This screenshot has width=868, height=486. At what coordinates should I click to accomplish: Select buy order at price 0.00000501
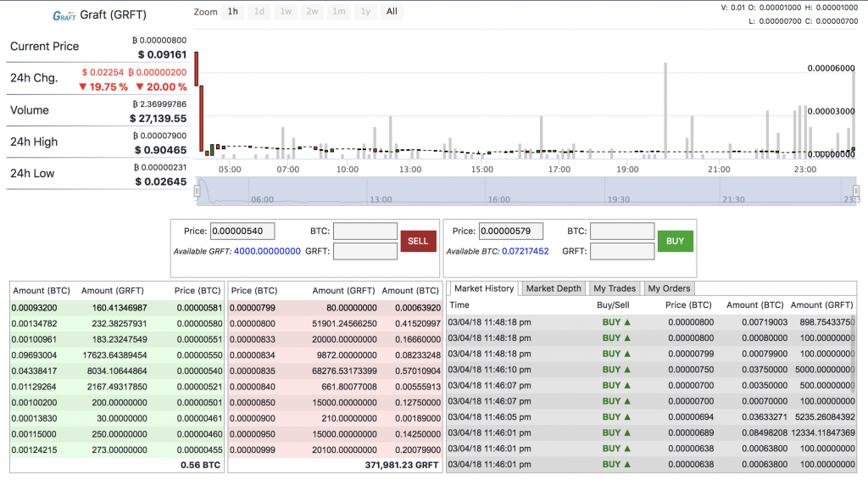point(117,403)
